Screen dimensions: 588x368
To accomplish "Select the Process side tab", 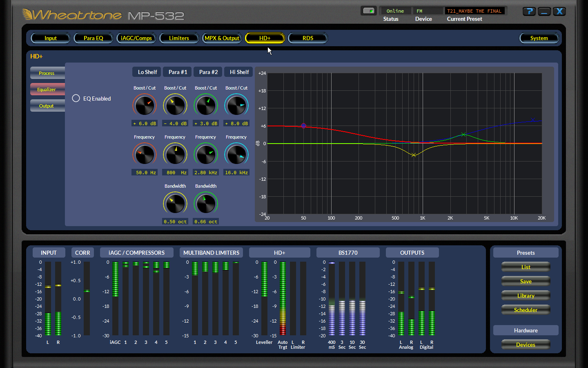I will point(47,73).
